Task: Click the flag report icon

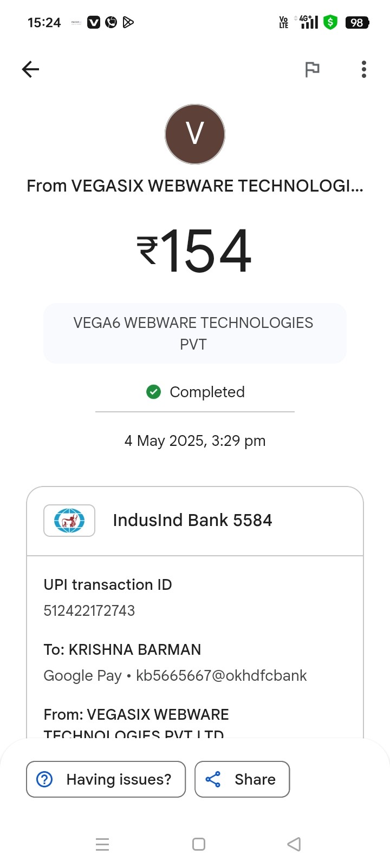Action: [x=312, y=69]
